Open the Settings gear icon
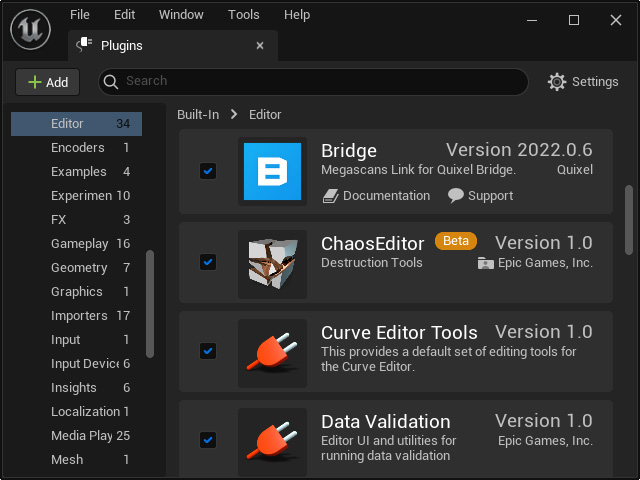This screenshot has height=480, width=640. click(557, 82)
